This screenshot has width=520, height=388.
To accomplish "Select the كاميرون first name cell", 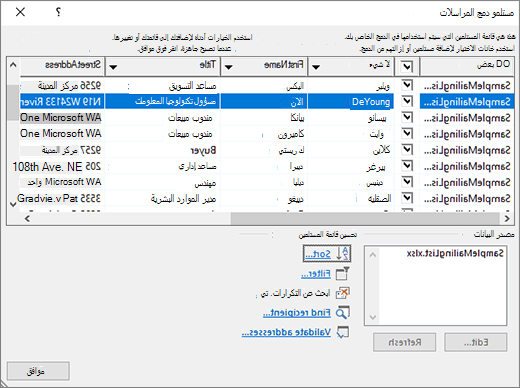I will click(x=264, y=134).
